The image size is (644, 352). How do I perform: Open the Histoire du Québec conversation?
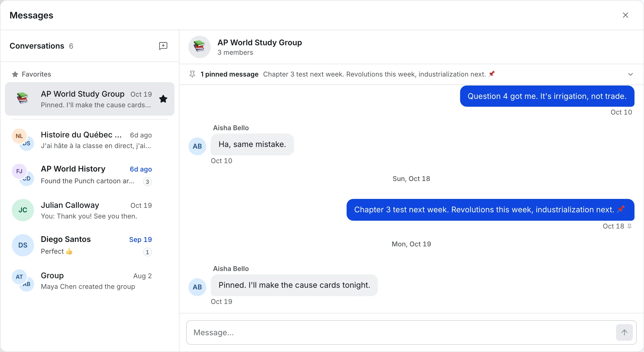coord(90,140)
